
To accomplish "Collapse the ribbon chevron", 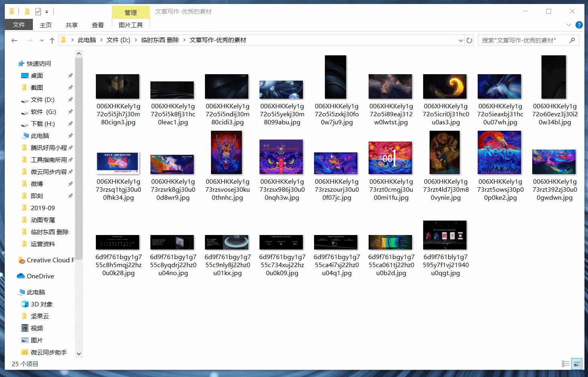I will tap(568, 25).
